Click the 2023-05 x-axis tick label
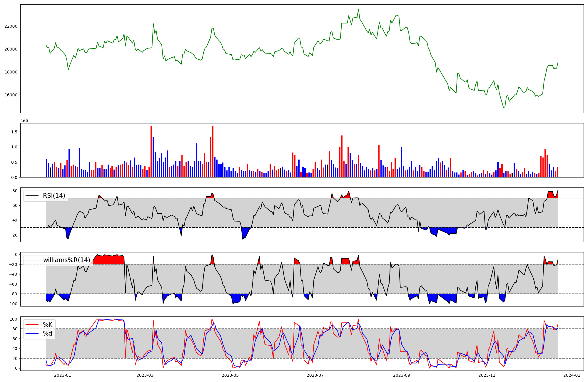Viewport: 588px width, 382px height. [230, 375]
